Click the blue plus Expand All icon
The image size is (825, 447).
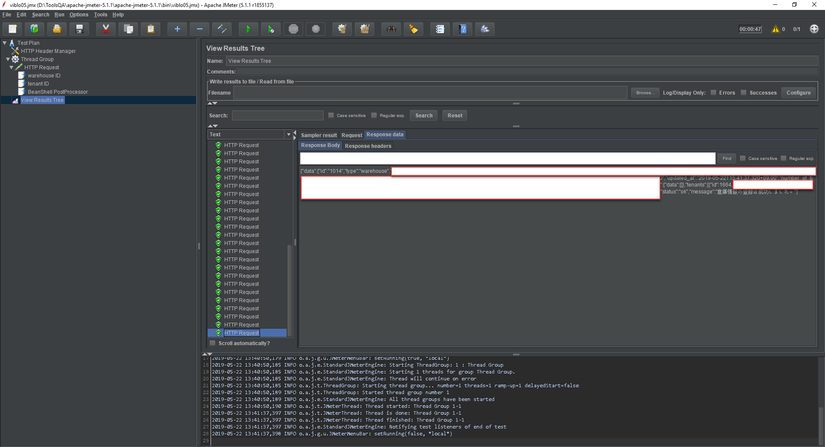[x=177, y=29]
